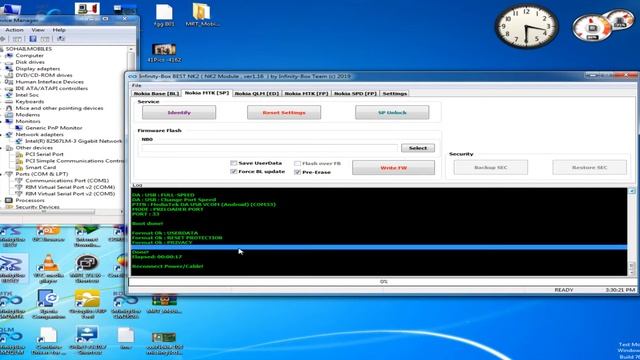Click the VLC media player desktop icon

[x=49, y=268]
